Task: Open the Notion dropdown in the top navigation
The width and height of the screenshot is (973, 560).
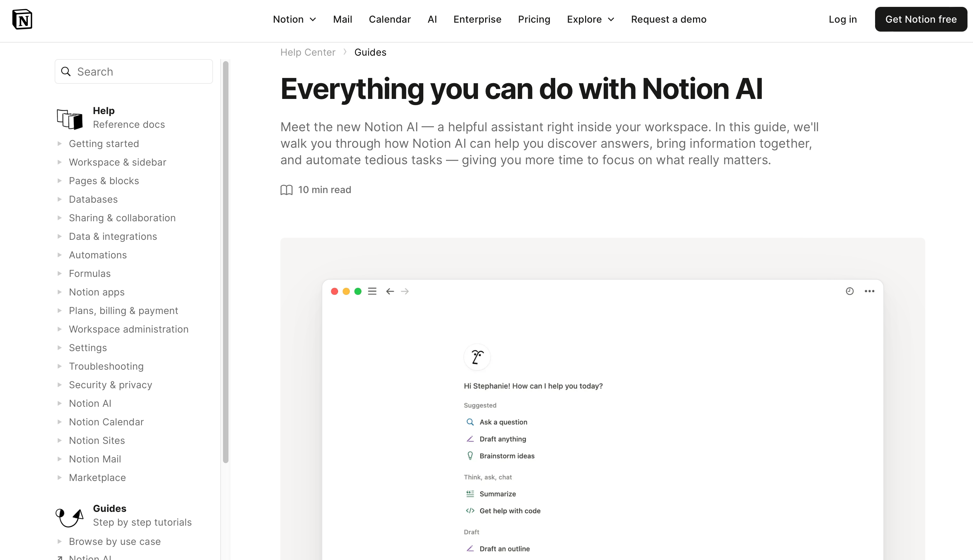Action: pos(294,19)
